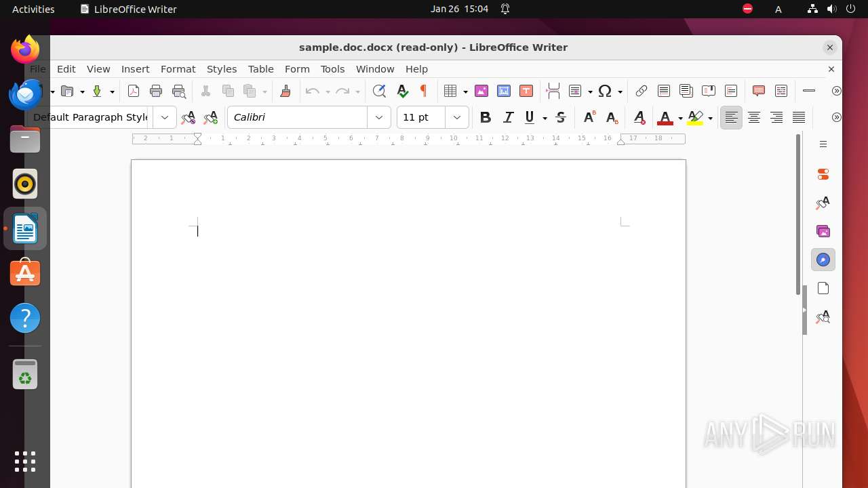
Task: Align text right
Action: click(x=776, y=117)
